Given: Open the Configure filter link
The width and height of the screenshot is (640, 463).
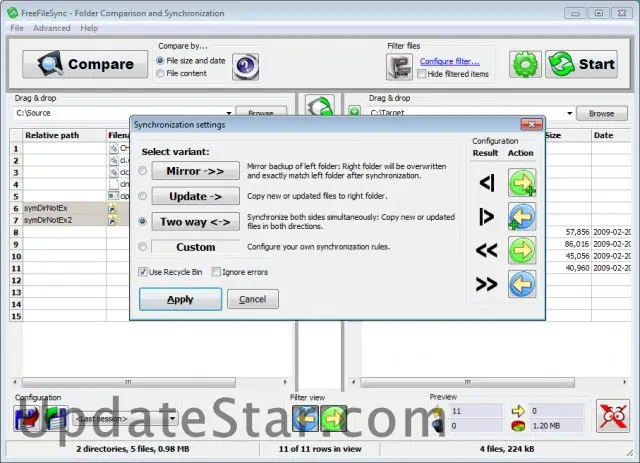Looking at the screenshot, I should coord(449,61).
